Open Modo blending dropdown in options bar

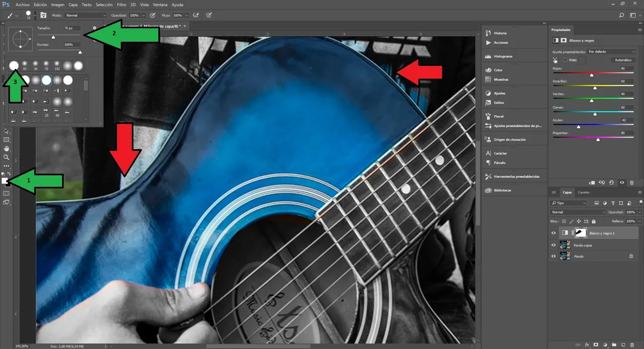86,16
